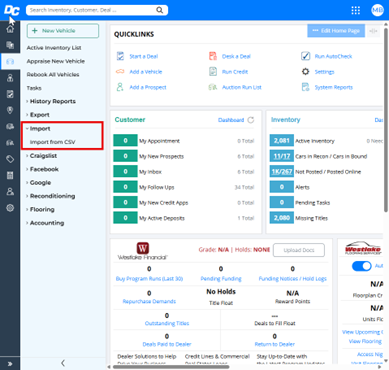Open Tasks in the side menu
This screenshot has width=389, height=370.
click(34, 88)
